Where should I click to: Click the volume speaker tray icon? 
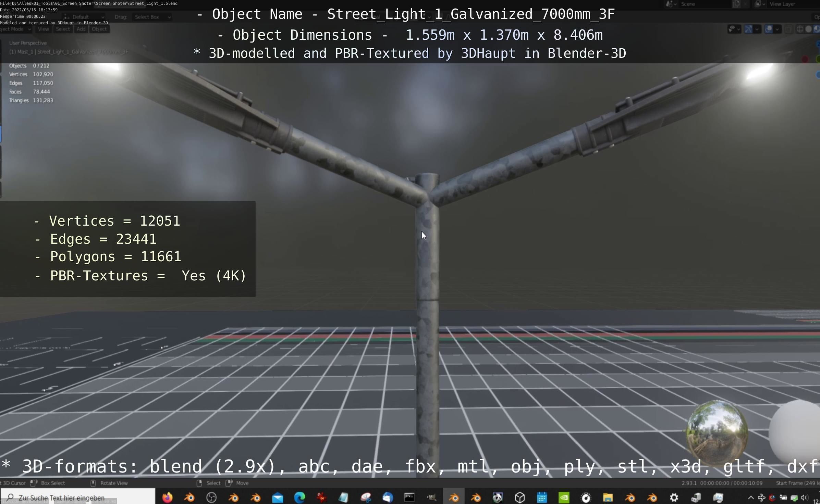(804, 498)
